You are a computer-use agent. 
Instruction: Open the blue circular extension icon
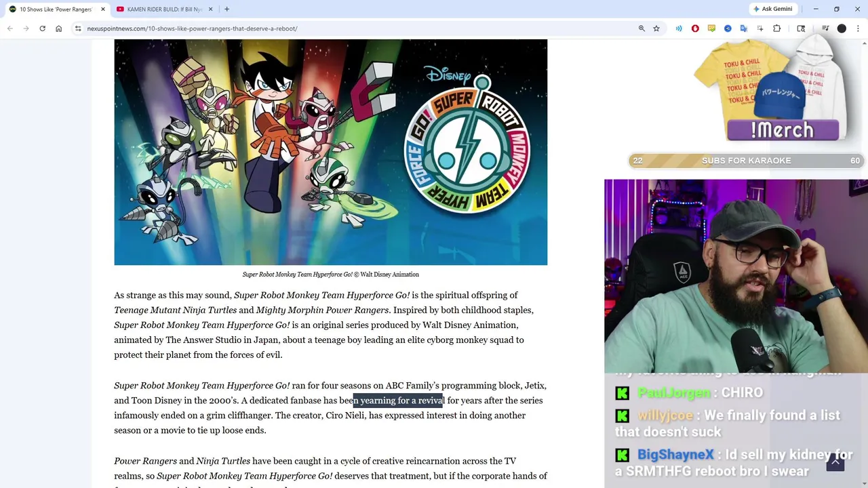point(728,28)
